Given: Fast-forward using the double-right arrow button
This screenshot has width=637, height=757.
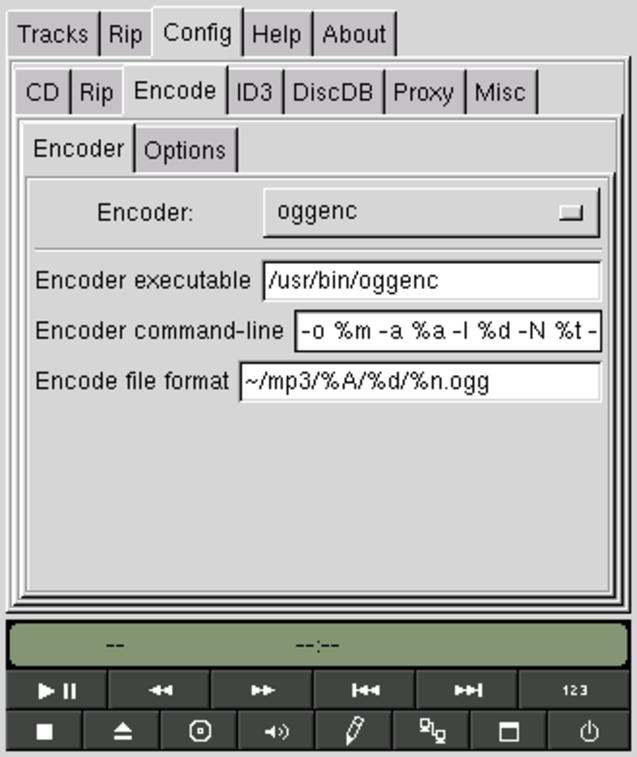Looking at the screenshot, I should pos(262,690).
